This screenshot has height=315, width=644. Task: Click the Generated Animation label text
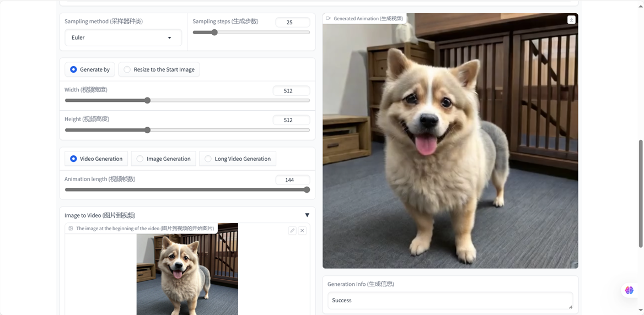coord(368,19)
